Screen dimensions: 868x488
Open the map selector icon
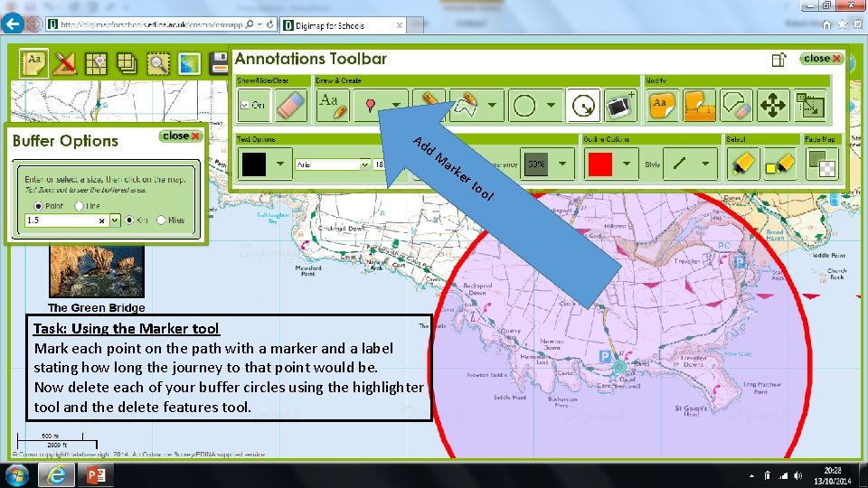coord(189,64)
